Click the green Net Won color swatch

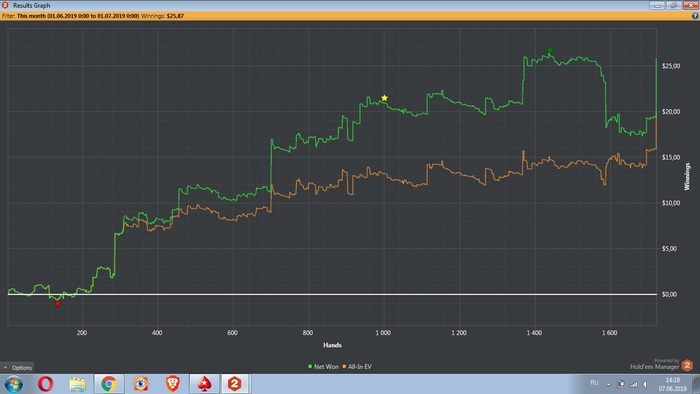pyautogui.click(x=310, y=367)
